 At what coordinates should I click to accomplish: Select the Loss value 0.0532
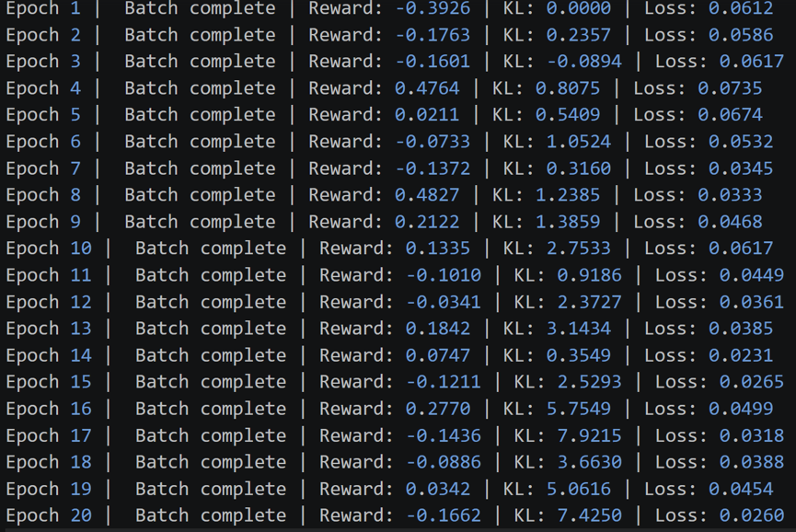[x=741, y=142]
